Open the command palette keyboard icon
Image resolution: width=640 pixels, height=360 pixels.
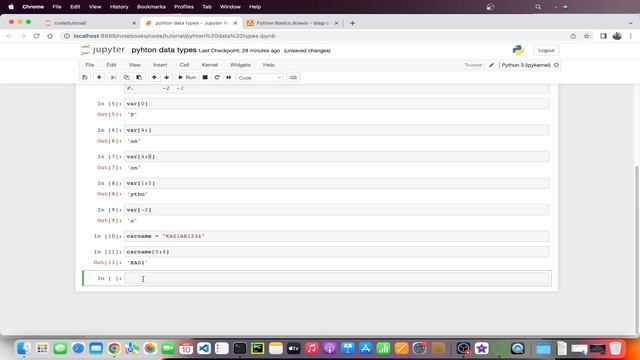point(293,77)
